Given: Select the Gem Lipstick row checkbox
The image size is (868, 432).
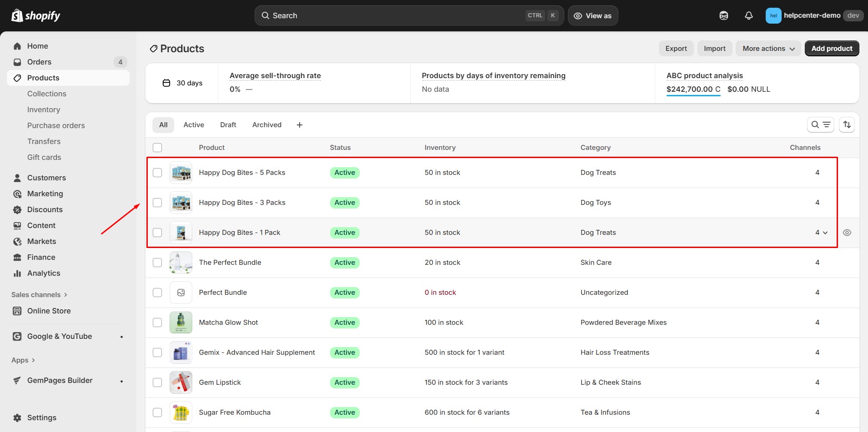Looking at the screenshot, I should tap(157, 382).
